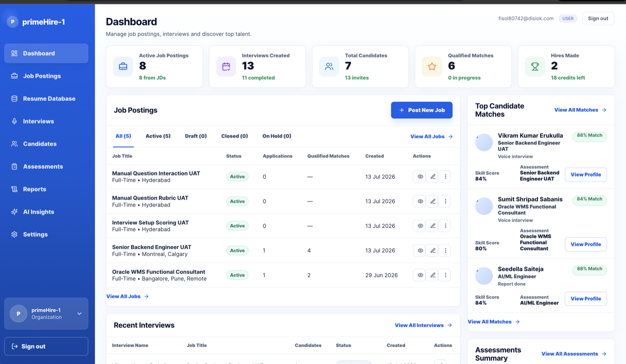The height and width of the screenshot is (364, 626).
Task: Edit Manual Question Interaction UAT pencil icon
Action: point(432,177)
